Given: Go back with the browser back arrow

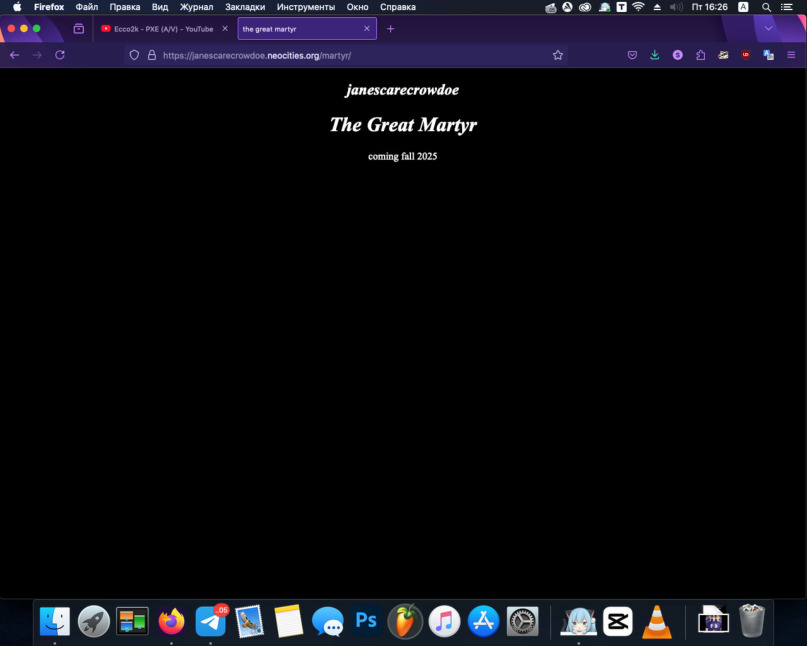Looking at the screenshot, I should tap(14, 55).
